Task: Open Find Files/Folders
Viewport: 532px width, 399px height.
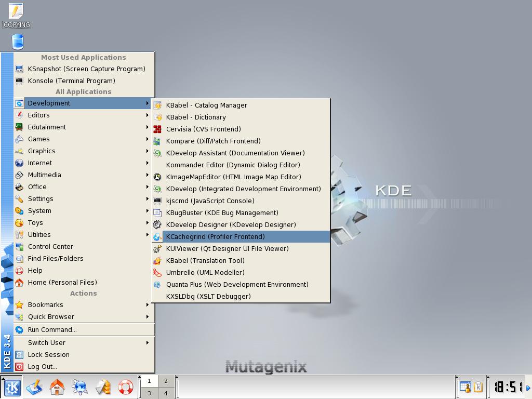Action: (x=84, y=259)
